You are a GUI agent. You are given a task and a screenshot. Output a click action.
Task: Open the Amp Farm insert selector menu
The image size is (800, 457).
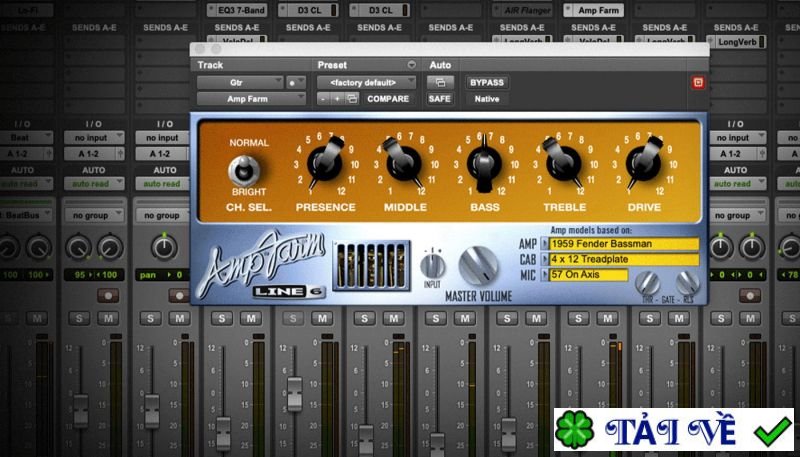click(251, 99)
